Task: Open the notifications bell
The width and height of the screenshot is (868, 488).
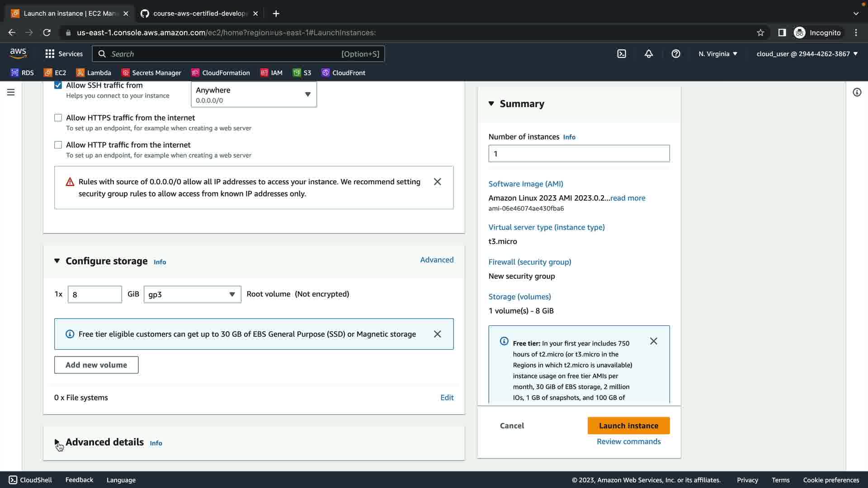Action: click(x=648, y=54)
